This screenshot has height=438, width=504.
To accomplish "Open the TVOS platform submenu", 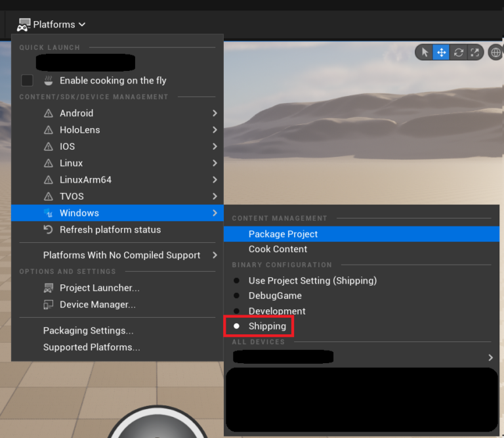I will click(117, 196).
